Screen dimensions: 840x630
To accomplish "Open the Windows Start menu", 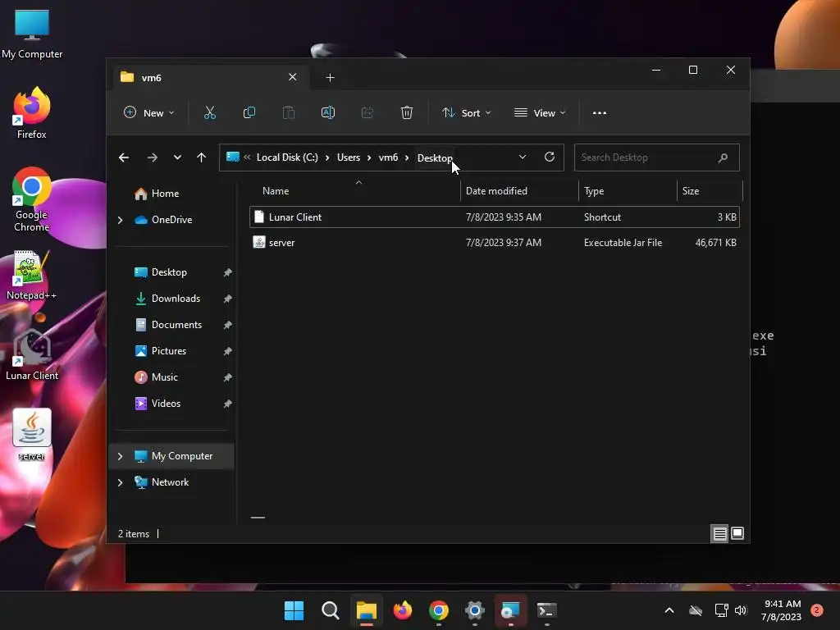I will [x=294, y=610].
